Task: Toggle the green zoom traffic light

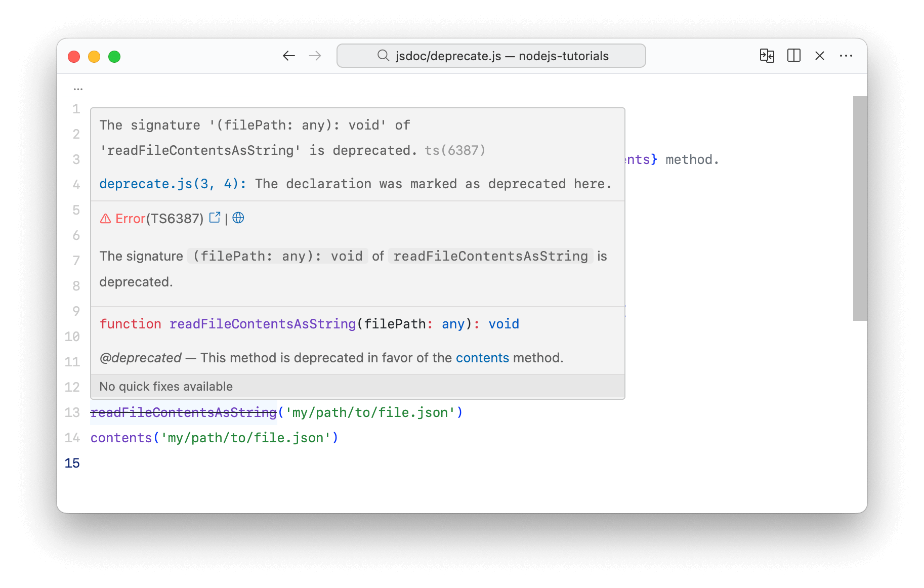Action: pos(115,57)
